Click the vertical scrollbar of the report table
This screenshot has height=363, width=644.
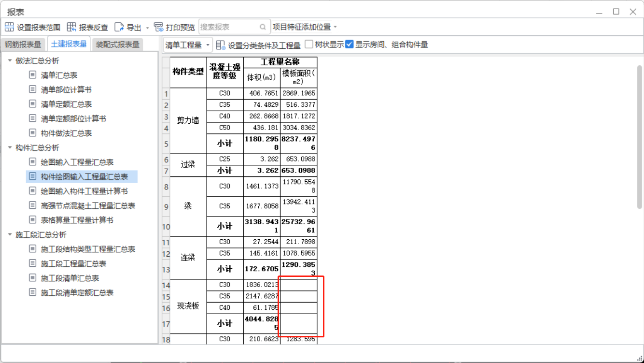tap(640, 137)
